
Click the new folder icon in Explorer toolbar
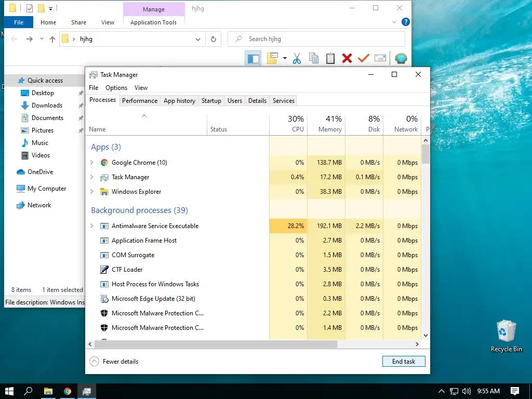click(x=272, y=58)
